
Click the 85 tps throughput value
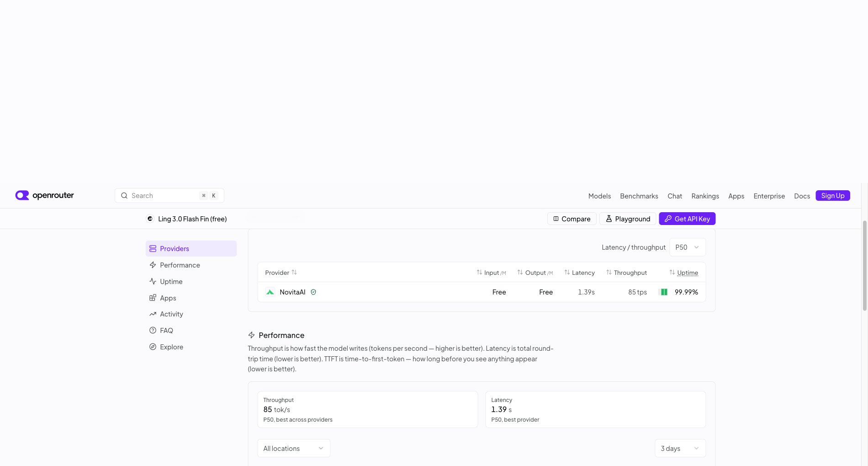pyautogui.click(x=637, y=292)
